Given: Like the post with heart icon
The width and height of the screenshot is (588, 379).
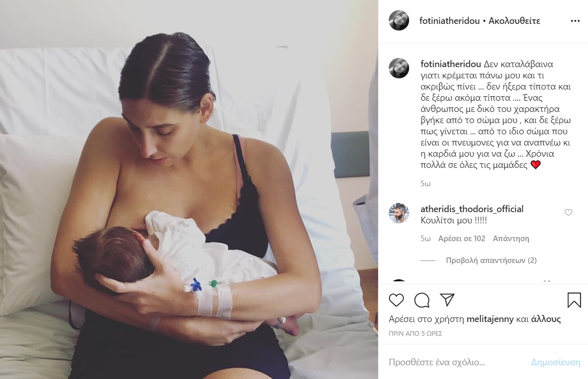Looking at the screenshot, I should 396,300.
